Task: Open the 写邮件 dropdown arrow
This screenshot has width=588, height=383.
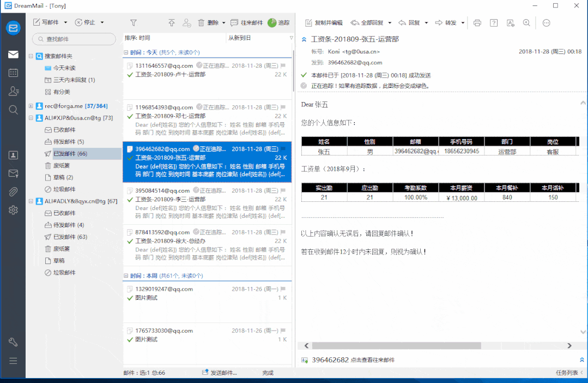Action: click(65, 23)
